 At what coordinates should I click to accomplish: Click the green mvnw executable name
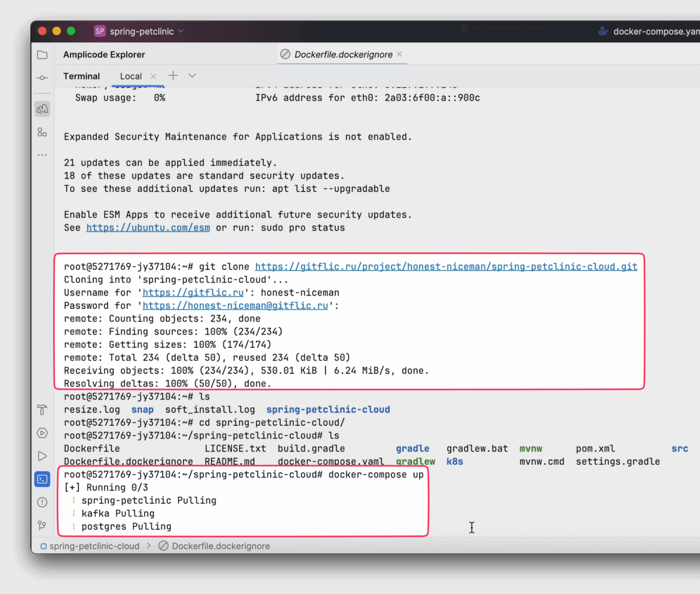tap(531, 449)
